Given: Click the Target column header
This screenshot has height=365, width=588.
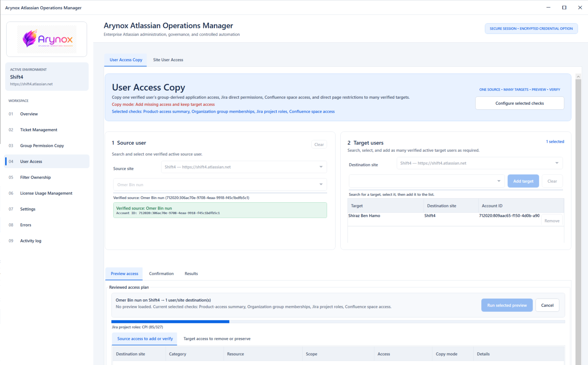Looking at the screenshot, I should pyautogui.click(x=386, y=206).
